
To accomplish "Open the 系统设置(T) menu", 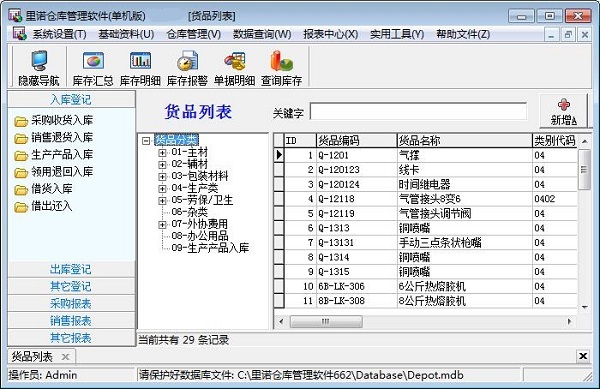I will pos(59,34).
